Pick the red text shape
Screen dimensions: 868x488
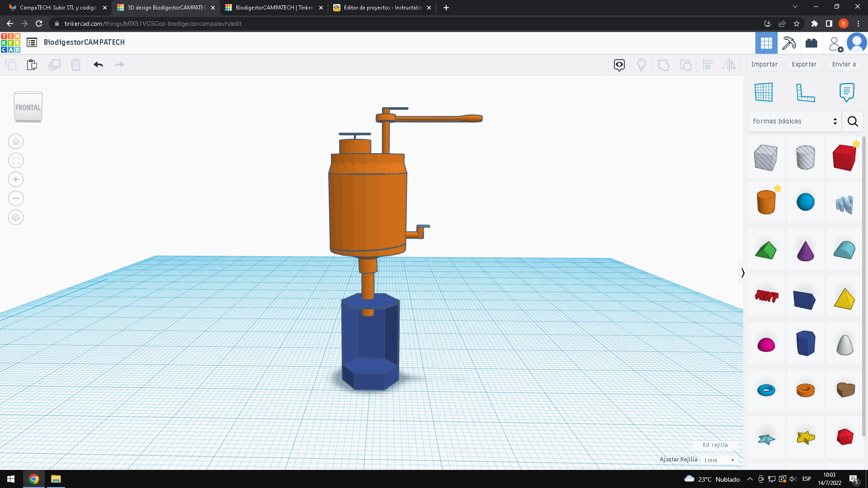[766, 296]
